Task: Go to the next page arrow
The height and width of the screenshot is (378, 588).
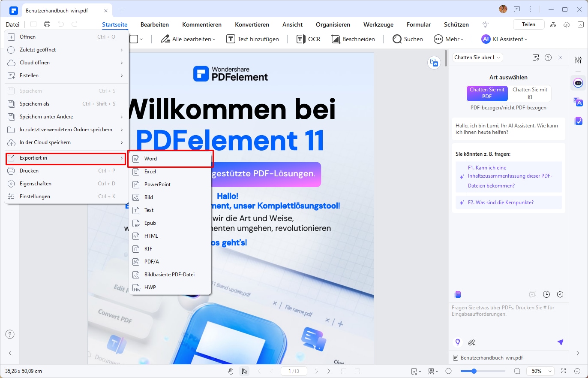Action: tap(316, 371)
